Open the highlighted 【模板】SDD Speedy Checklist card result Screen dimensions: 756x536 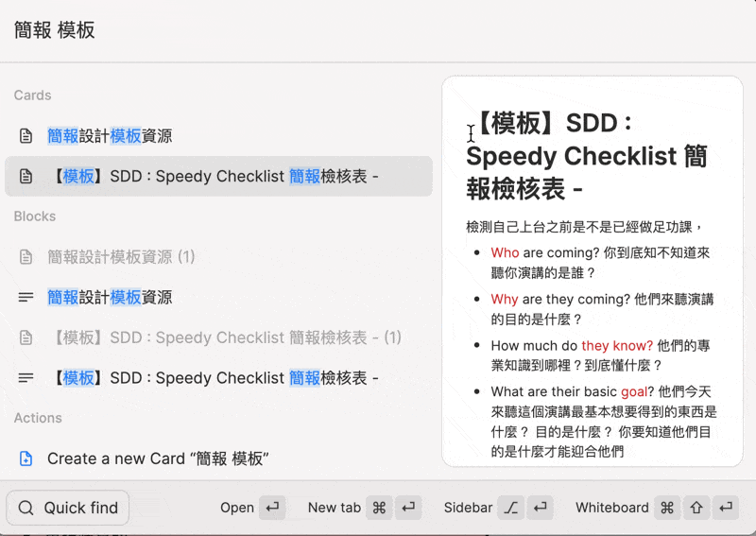[x=215, y=177]
